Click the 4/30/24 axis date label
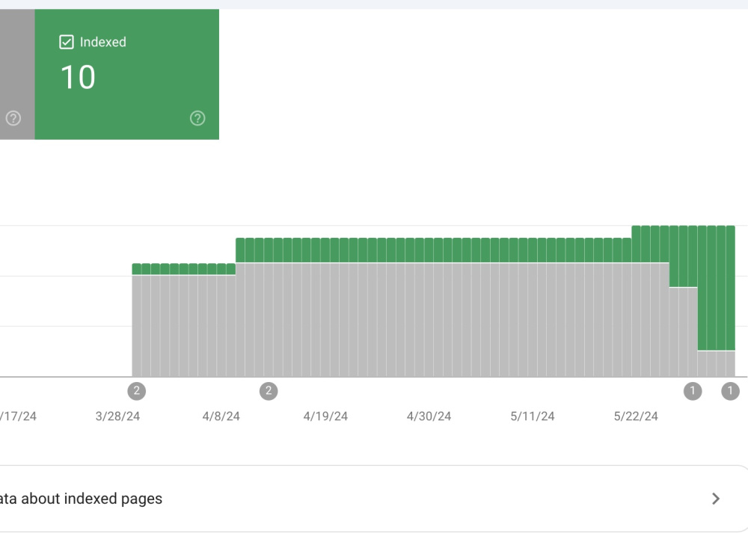Screen dimensions: 748x560 click(x=429, y=416)
